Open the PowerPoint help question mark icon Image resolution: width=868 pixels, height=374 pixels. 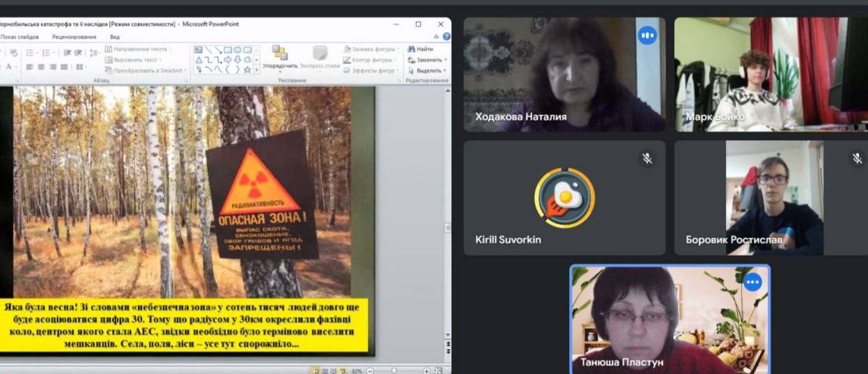[447, 37]
